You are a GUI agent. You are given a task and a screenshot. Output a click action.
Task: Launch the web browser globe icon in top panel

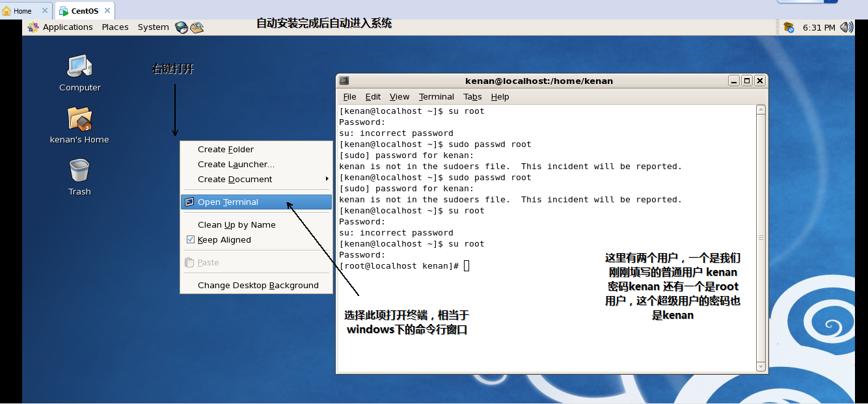(182, 27)
